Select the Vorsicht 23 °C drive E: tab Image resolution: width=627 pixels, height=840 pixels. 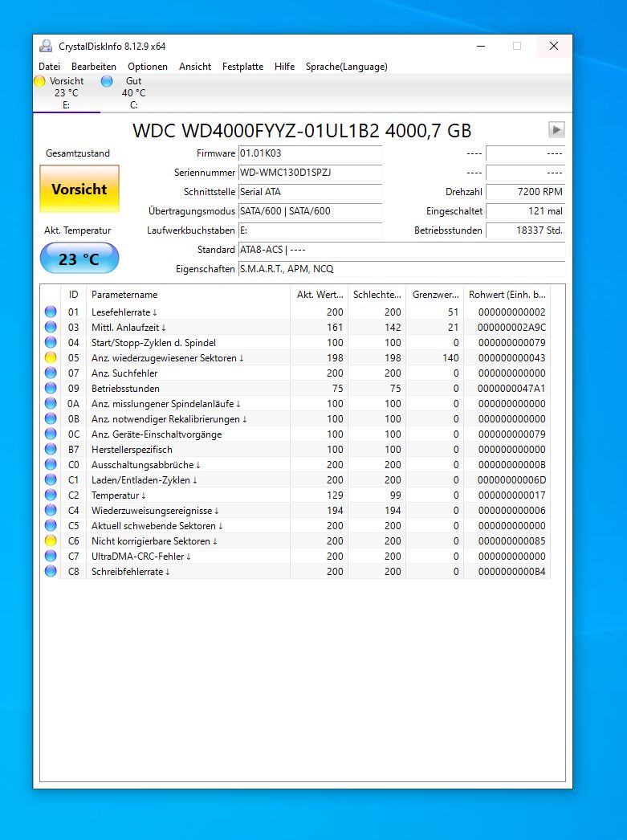pos(66,93)
